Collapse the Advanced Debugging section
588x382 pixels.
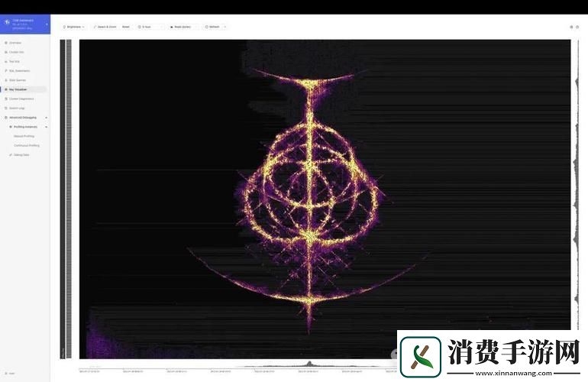click(x=46, y=118)
